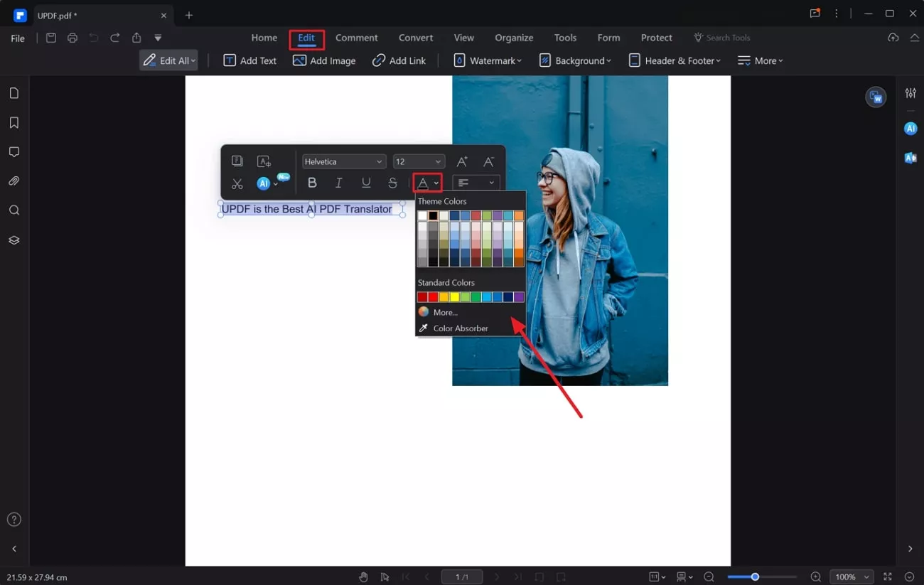This screenshot has height=585, width=924.
Task: Open the File menu
Action: tap(18, 38)
